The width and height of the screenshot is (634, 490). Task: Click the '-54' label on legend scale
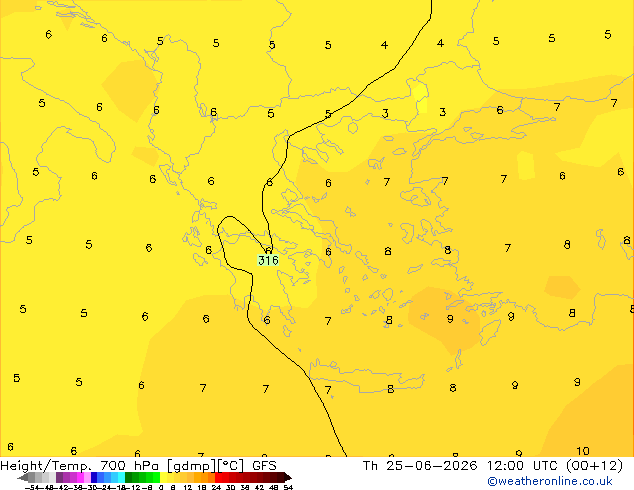pyautogui.click(x=32, y=487)
